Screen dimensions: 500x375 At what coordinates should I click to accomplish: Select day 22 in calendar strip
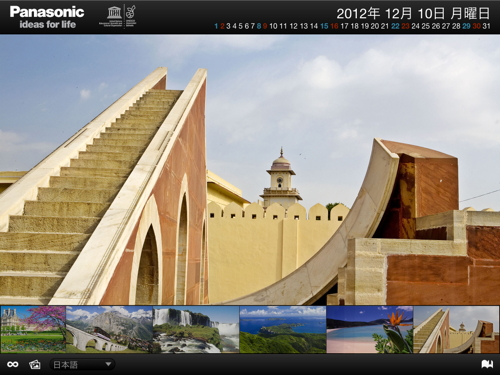coord(395,26)
